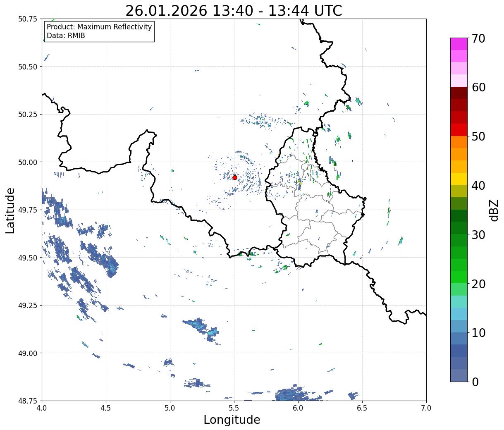Click the title '26.01.2026 13:40 - 13:44 UTC'
The height and width of the screenshot is (430, 504).
(234, 11)
